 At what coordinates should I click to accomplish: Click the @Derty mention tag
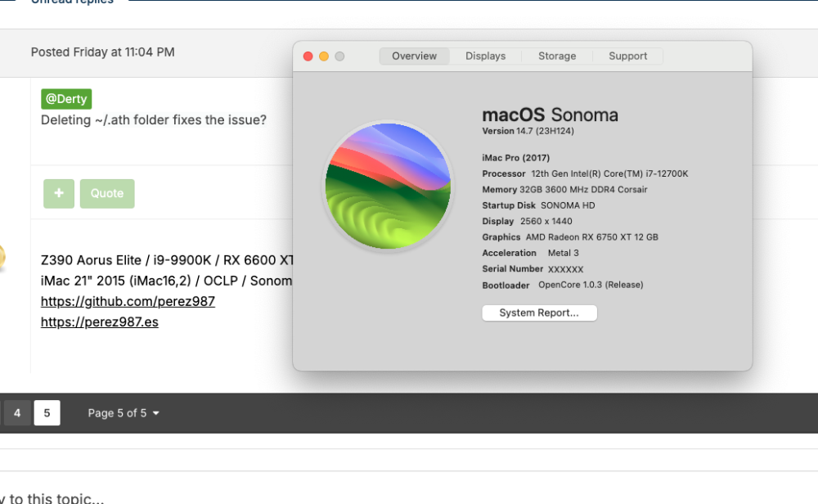click(x=66, y=99)
